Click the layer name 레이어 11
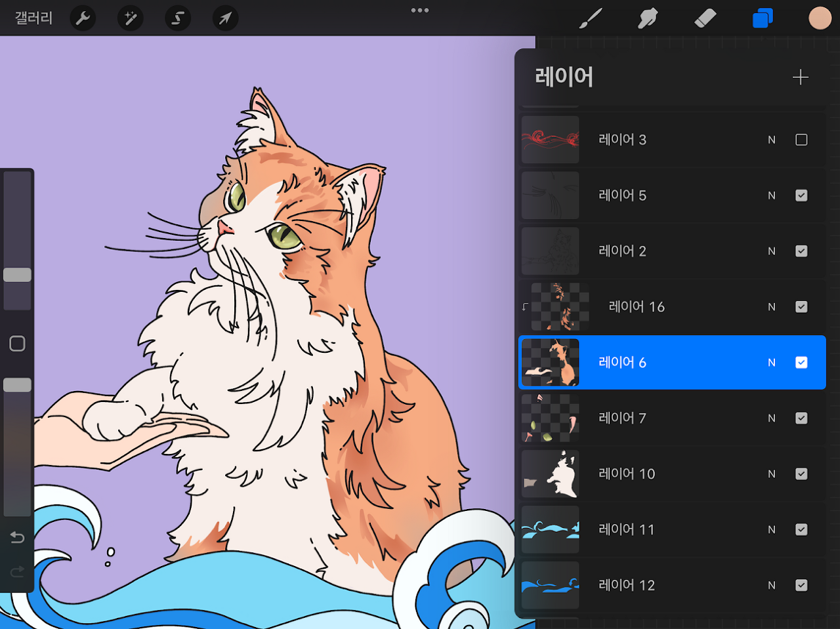The image size is (840, 629). [x=627, y=530]
